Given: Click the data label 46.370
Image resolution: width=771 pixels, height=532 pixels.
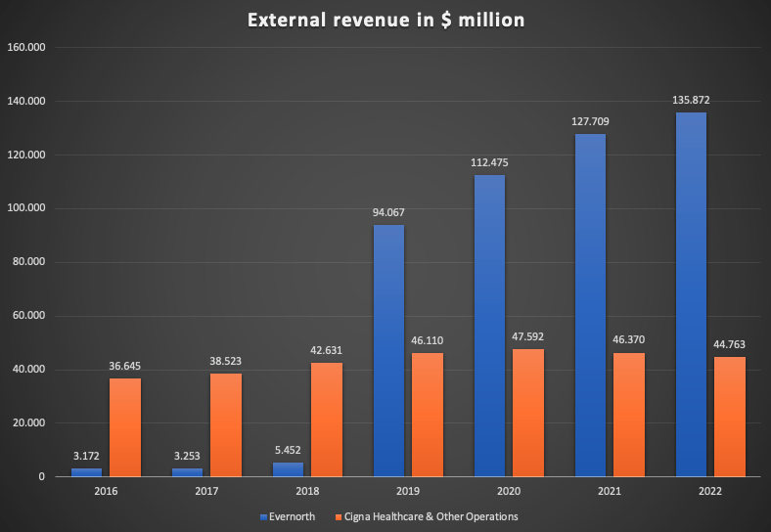Looking at the screenshot, I should 629,339.
